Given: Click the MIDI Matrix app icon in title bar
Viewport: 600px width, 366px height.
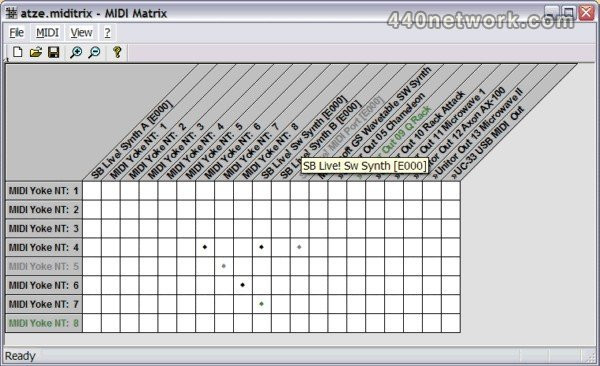Looking at the screenshot, I should [11, 13].
